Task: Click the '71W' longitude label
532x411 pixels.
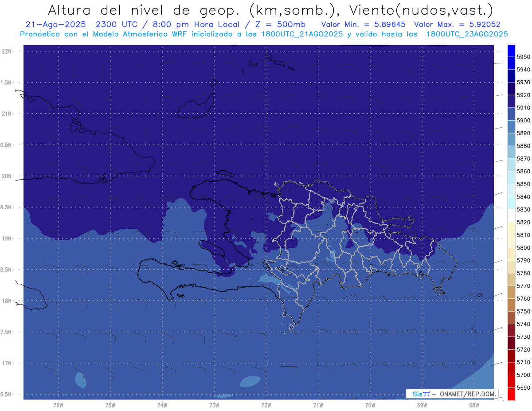Action: tap(318, 405)
